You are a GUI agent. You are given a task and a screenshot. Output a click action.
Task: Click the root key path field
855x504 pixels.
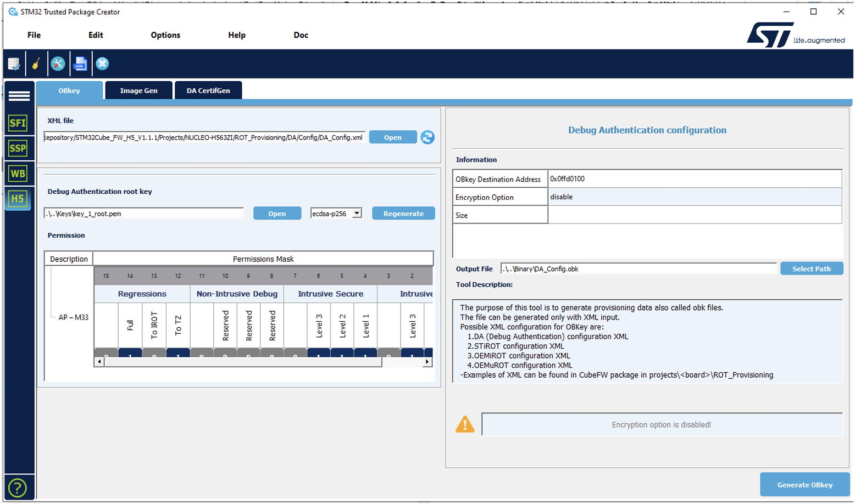[x=144, y=214]
